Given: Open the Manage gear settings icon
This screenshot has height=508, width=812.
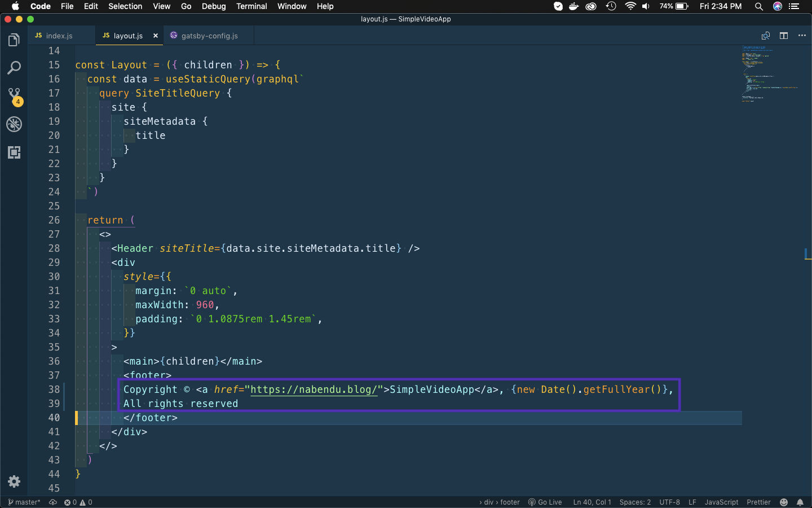Looking at the screenshot, I should (14, 481).
